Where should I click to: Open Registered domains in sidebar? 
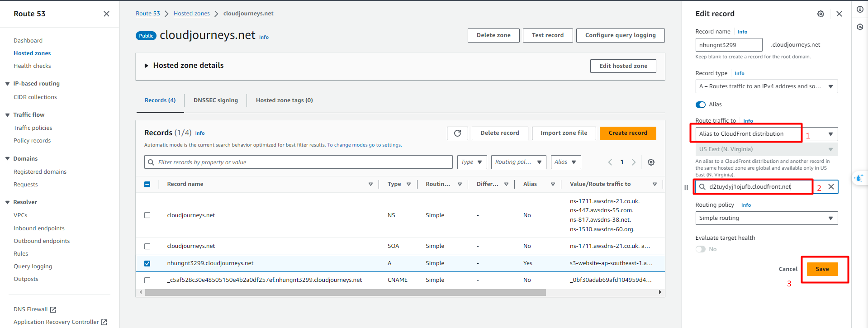point(40,172)
